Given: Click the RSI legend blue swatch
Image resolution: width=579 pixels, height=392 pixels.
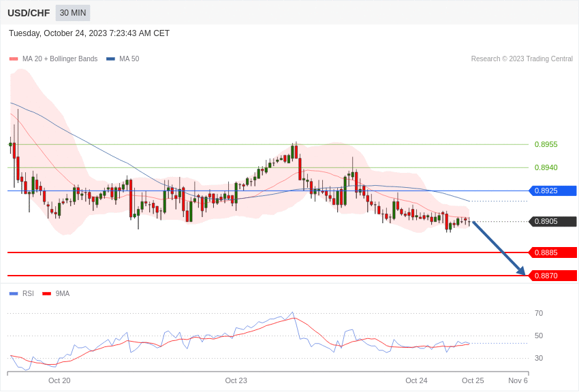Looking at the screenshot, I should click(14, 294).
